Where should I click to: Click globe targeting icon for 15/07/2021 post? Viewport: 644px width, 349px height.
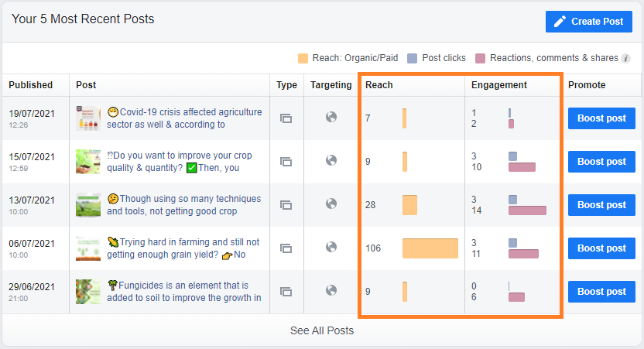click(x=331, y=161)
